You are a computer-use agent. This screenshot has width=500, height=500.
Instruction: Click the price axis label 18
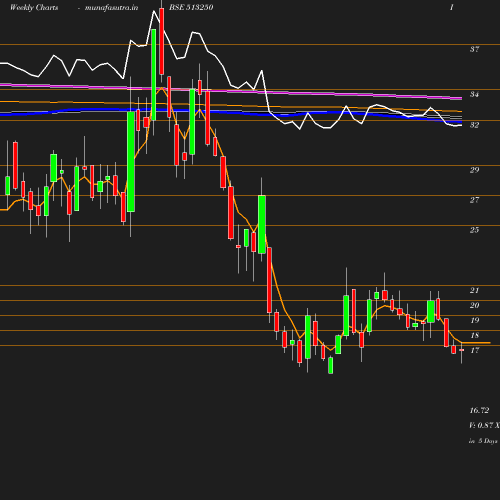point(475,335)
